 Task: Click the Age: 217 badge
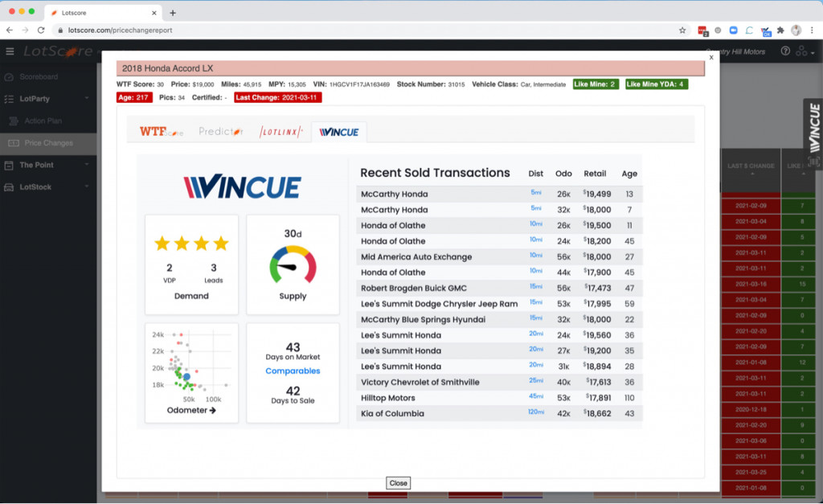tap(134, 97)
